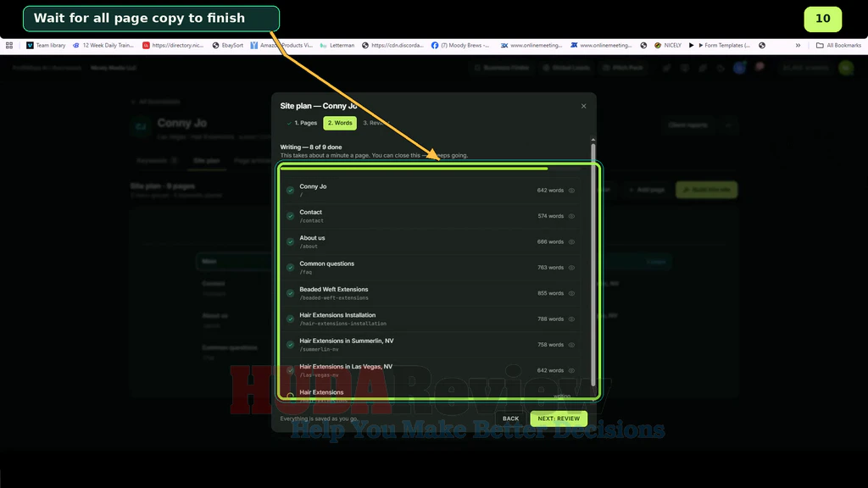Screen dimensions: 868x488
Task: Open the All Bookmarks folder
Action: click(838, 46)
